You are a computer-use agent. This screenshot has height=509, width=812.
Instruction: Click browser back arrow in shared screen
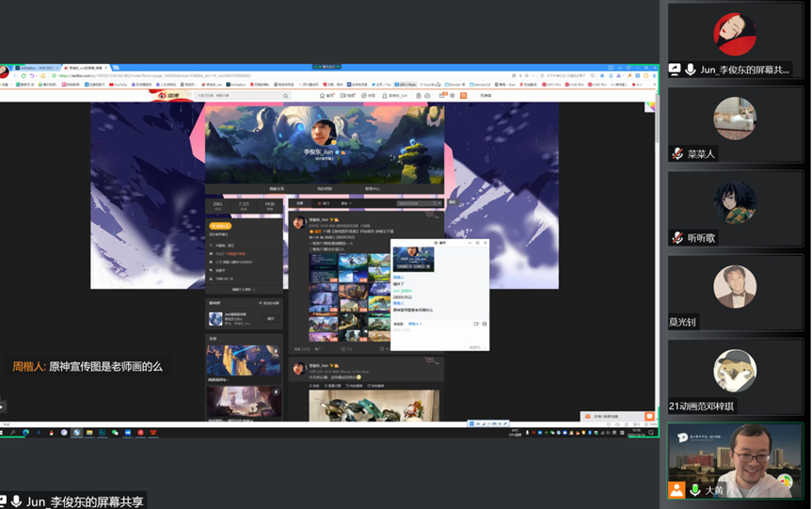pos(16,75)
